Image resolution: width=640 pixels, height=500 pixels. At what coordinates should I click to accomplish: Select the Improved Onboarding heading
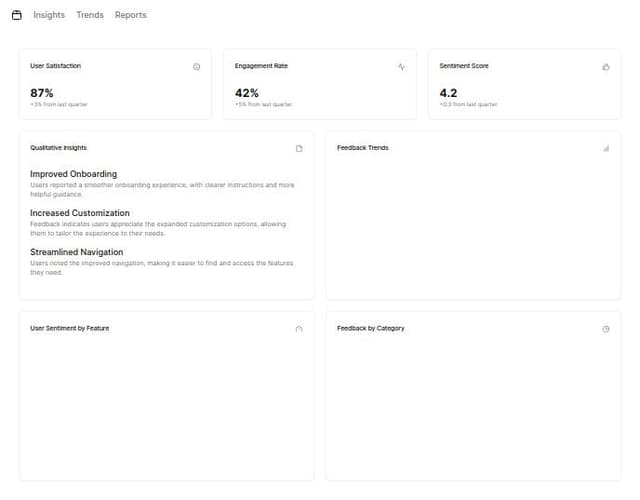coord(73,174)
